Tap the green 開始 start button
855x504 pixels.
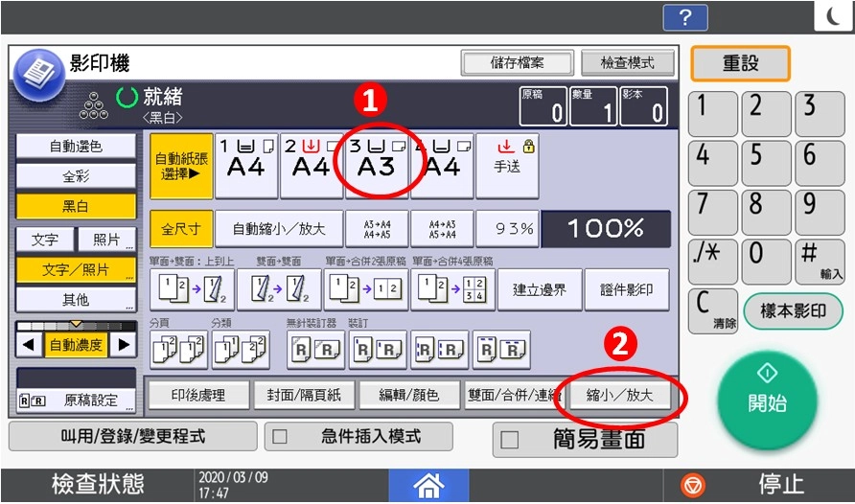pyautogui.click(x=767, y=400)
